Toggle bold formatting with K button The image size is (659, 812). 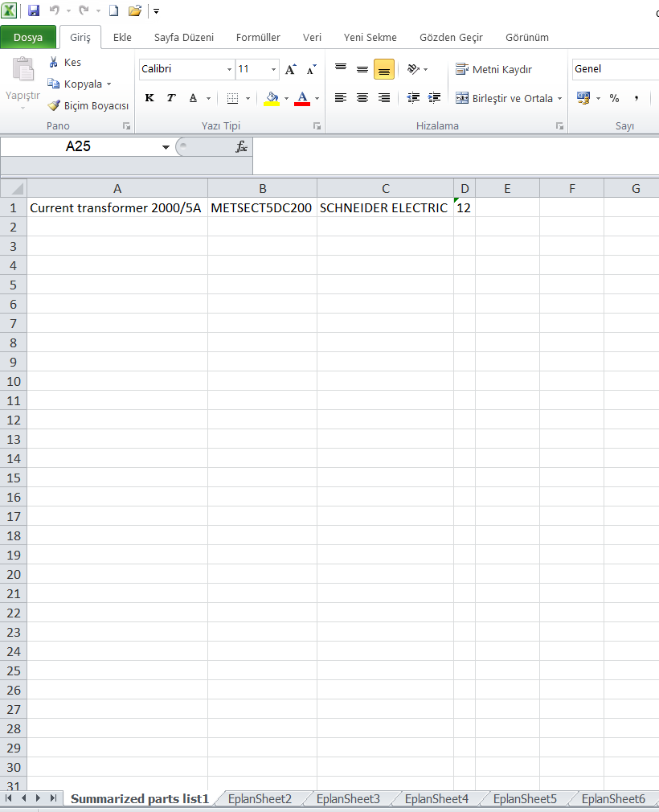coord(149,98)
